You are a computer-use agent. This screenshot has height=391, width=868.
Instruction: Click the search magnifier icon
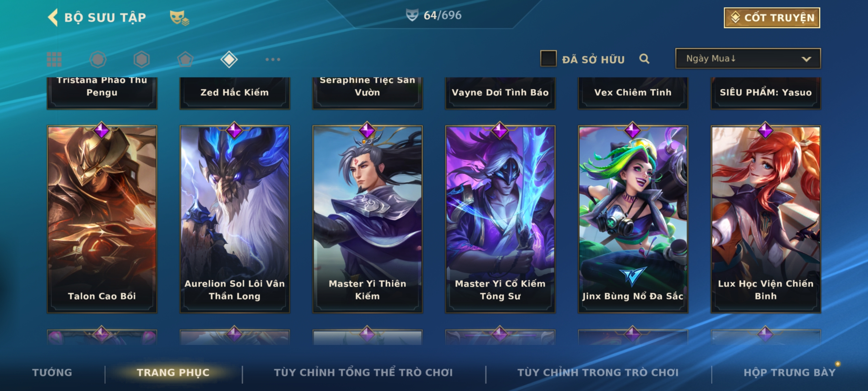pyautogui.click(x=644, y=59)
